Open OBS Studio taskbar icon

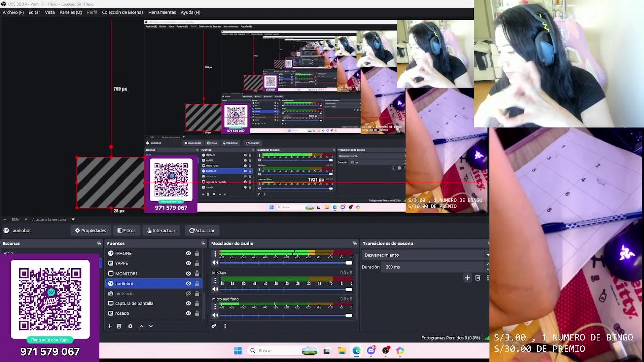tap(386, 351)
